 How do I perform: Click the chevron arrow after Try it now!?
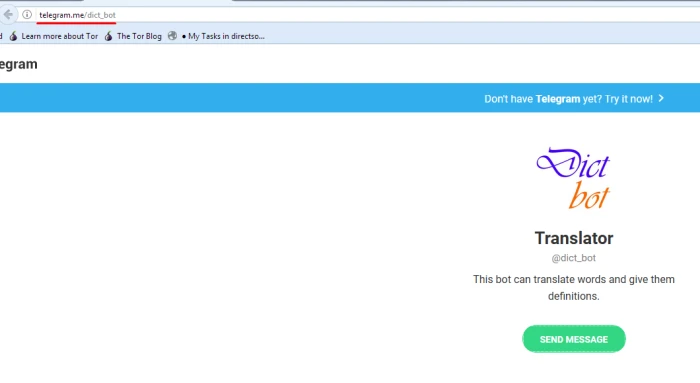pos(661,98)
